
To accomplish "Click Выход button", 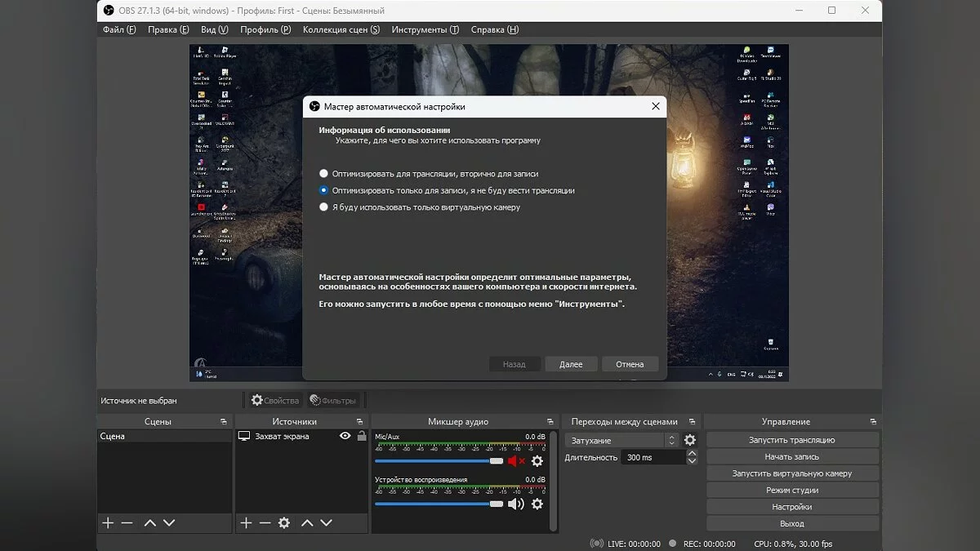I will 792,524.
